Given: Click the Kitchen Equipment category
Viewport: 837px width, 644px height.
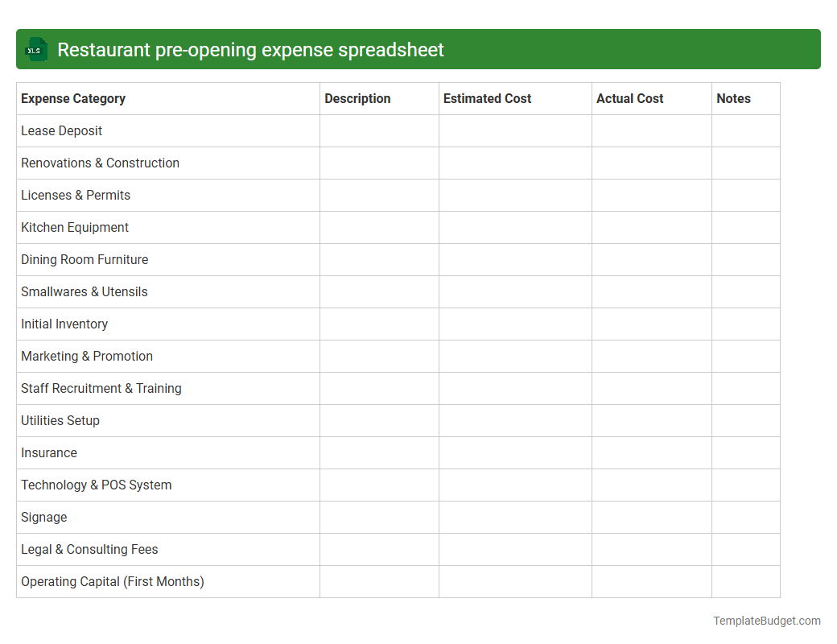Looking at the screenshot, I should [x=74, y=227].
